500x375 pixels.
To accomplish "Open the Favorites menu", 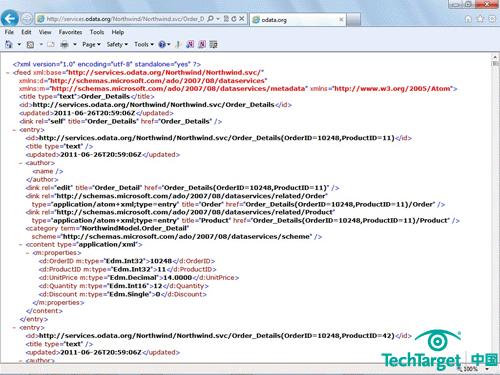I will (x=70, y=32).
